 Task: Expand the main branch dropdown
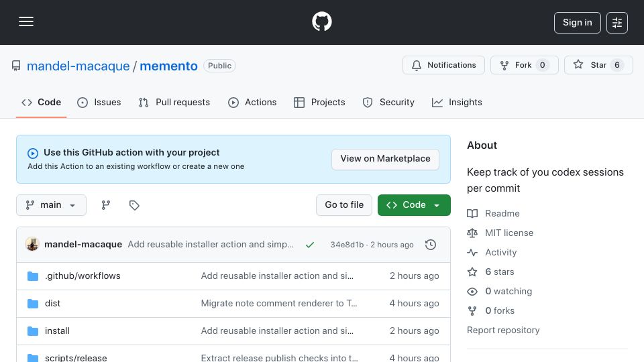pyautogui.click(x=52, y=205)
